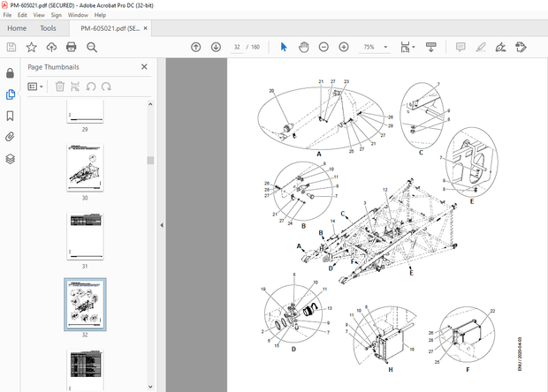548x392 pixels.
Task: Open the Edit menu
Action: (22, 15)
